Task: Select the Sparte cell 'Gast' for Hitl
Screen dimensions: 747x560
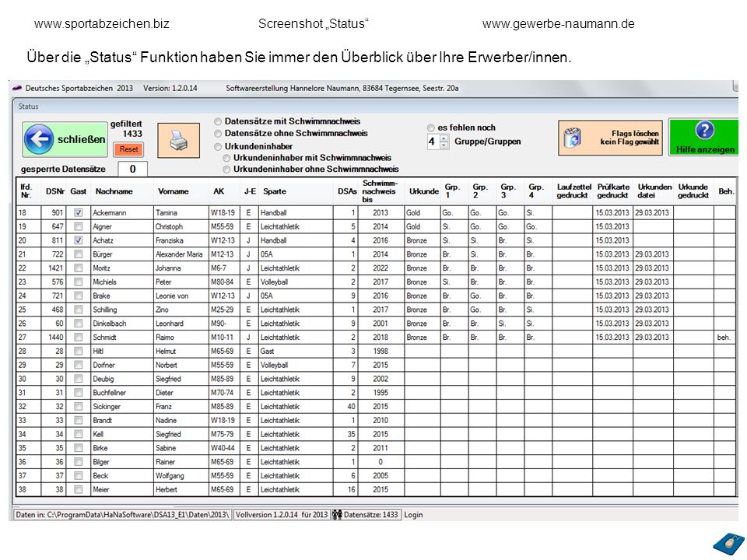Action: [296, 351]
